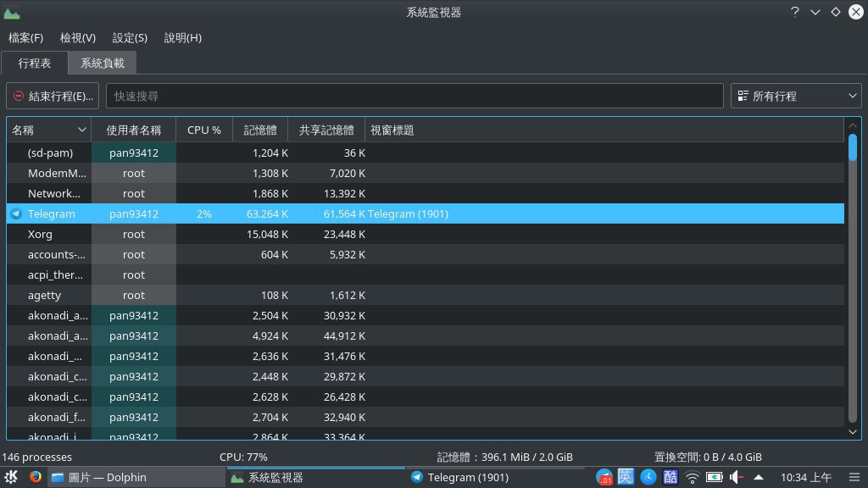Select the ModemM... process row
The width and height of the screenshot is (868, 488).
point(426,173)
